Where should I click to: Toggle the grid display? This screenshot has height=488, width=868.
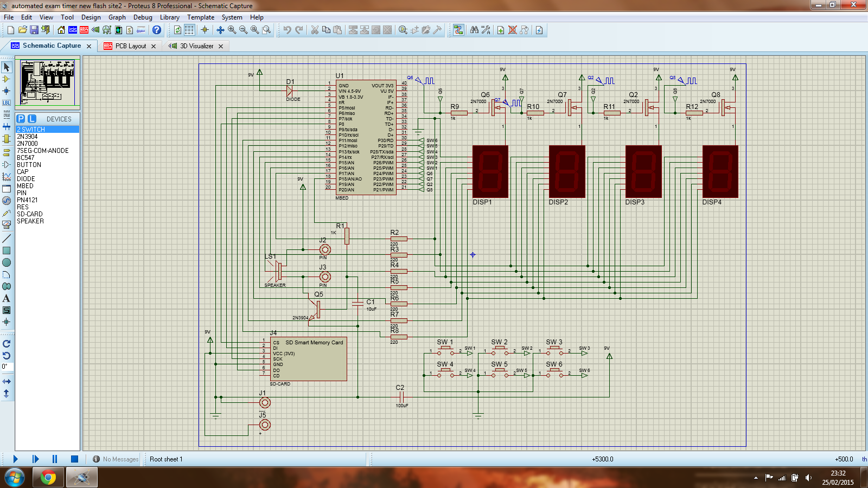[x=189, y=30]
